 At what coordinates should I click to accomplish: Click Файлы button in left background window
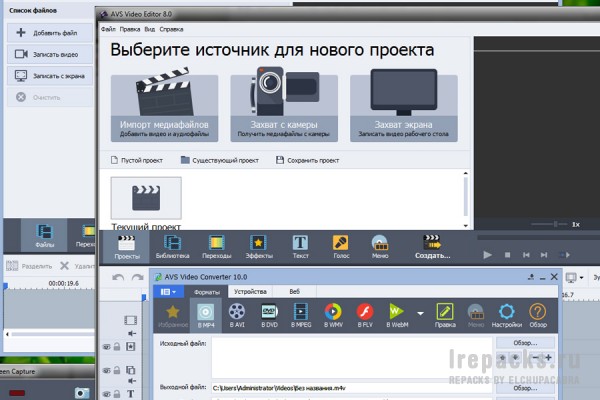[44, 236]
